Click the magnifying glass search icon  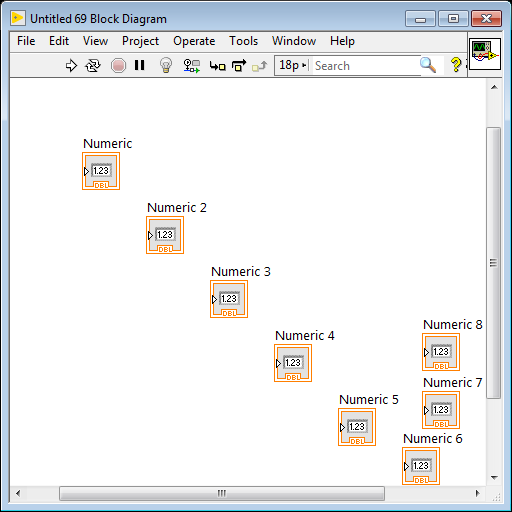[x=428, y=65]
